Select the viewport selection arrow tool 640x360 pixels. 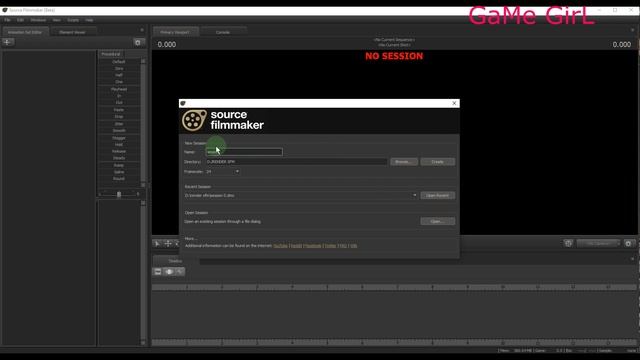pos(158,244)
